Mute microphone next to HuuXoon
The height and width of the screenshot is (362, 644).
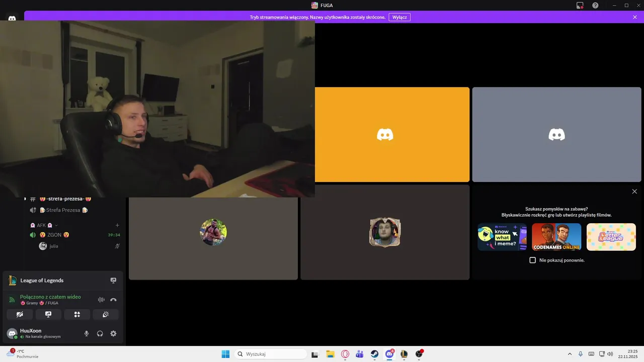tap(87, 333)
